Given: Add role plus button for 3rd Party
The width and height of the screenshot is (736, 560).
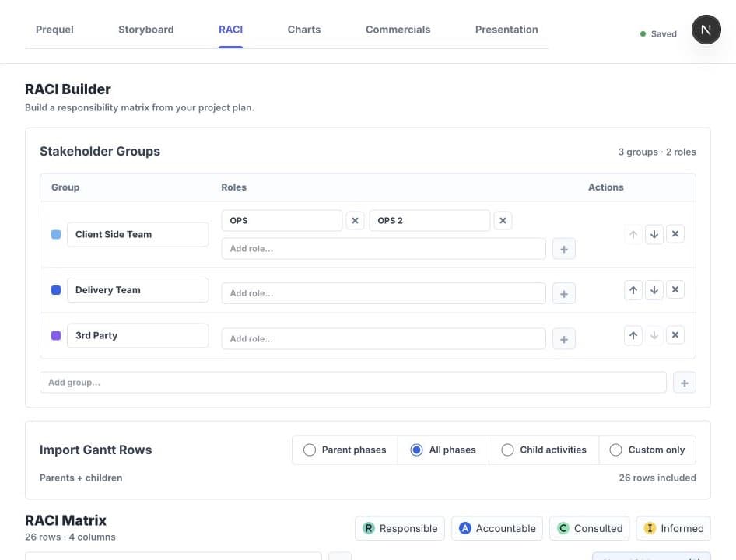Looking at the screenshot, I should pos(564,339).
